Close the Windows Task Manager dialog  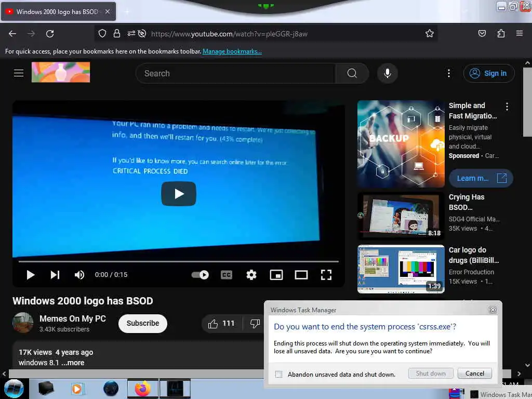(493, 310)
